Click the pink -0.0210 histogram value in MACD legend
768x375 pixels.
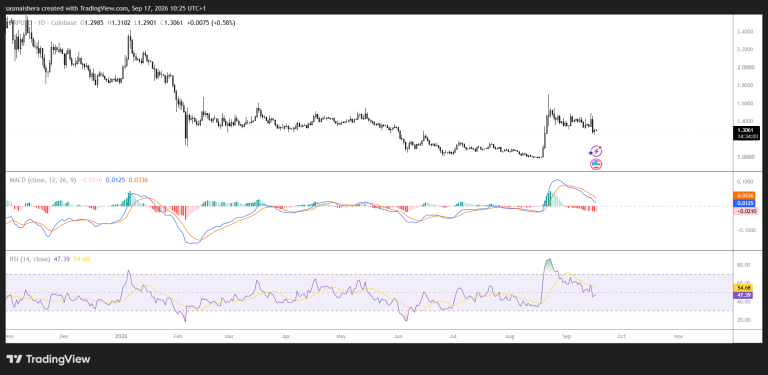tap(91, 180)
